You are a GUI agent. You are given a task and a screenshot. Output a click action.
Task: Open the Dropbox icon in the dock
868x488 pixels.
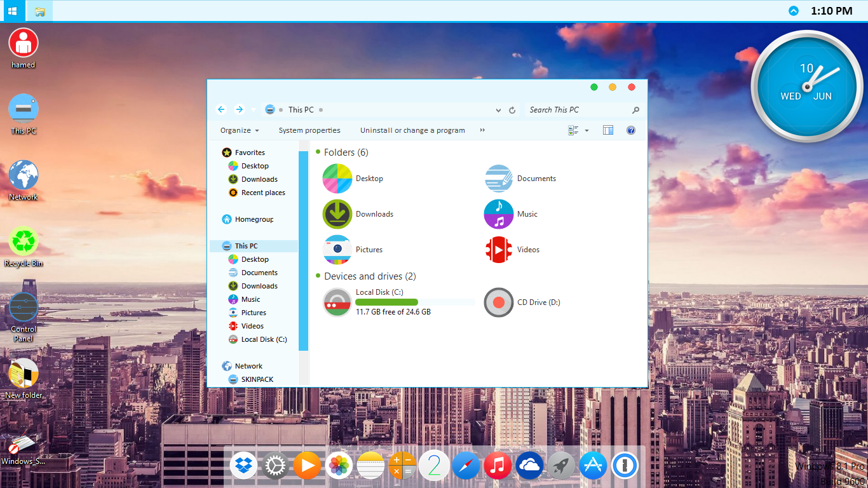[x=243, y=466]
